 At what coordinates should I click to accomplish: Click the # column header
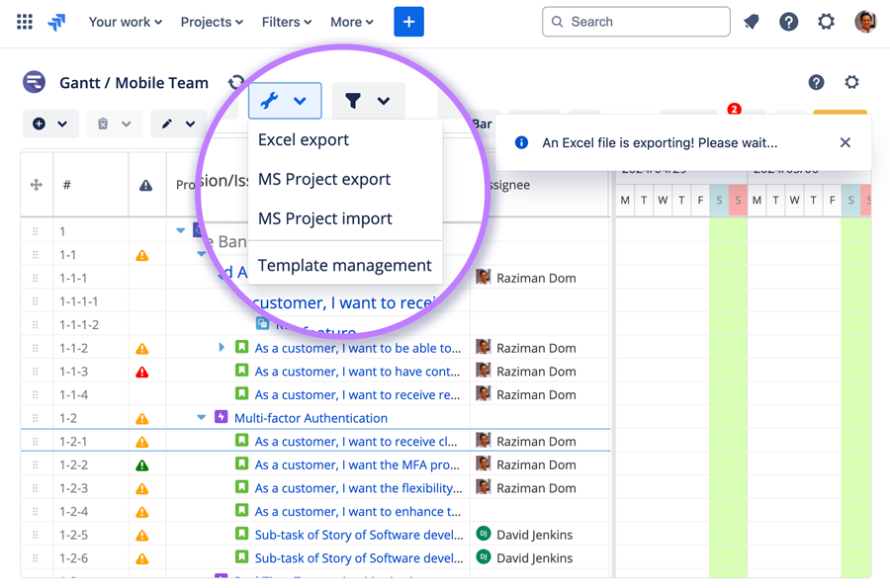[x=67, y=185]
